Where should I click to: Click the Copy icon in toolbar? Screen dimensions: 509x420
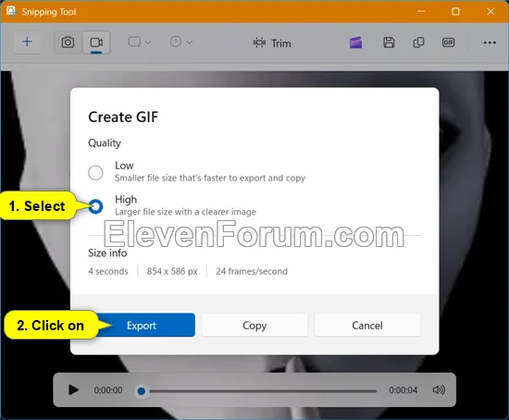(x=418, y=43)
